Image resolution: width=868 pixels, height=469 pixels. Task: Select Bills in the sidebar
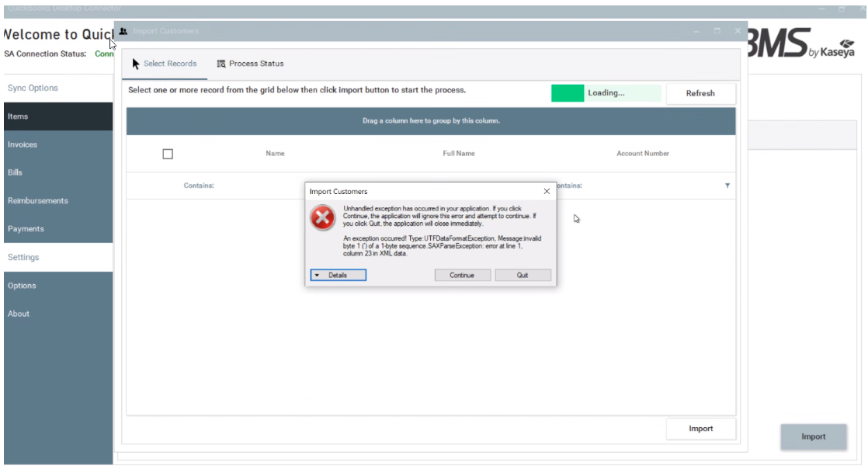(58, 172)
